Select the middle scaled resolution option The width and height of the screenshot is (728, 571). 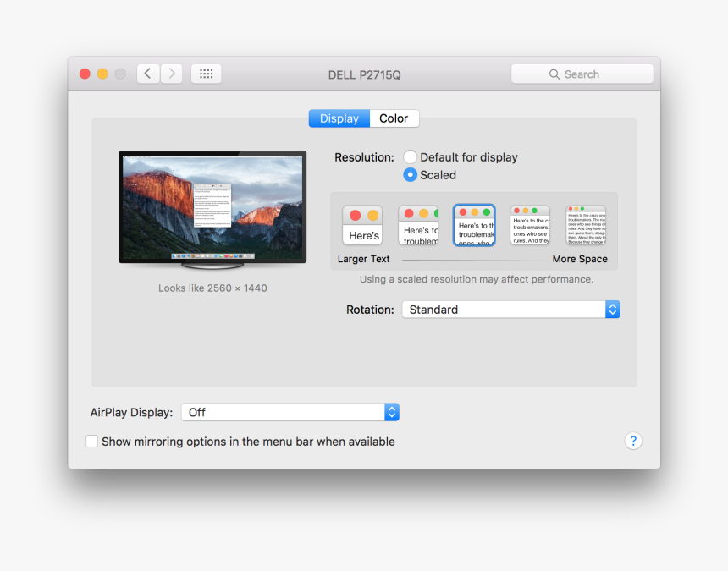pyautogui.click(x=474, y=224)
